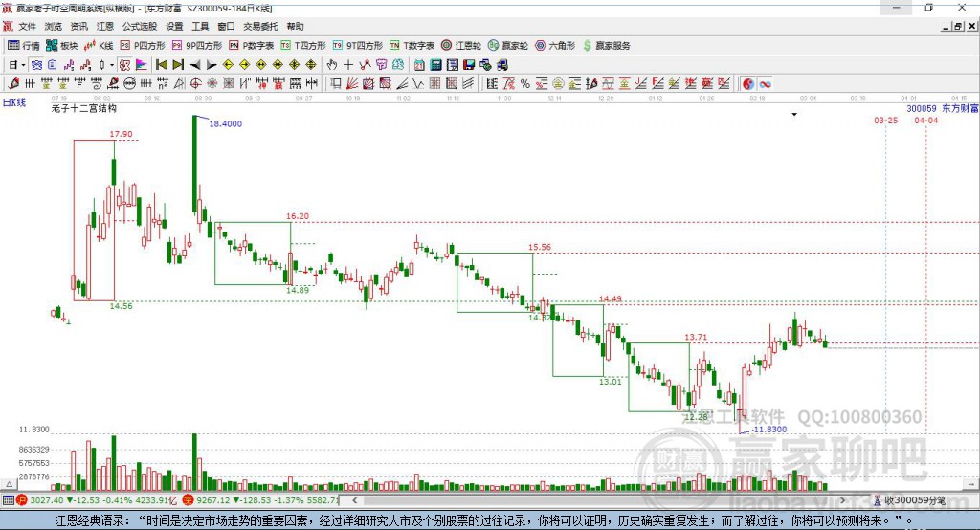Image resolution: width=980 pixels, height=530 pixels.
Task: Open the T四方形 tool
Action: 303,46
